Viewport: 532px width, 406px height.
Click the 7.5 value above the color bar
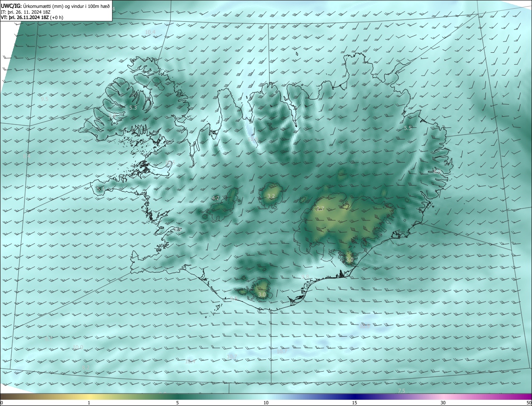401,391
